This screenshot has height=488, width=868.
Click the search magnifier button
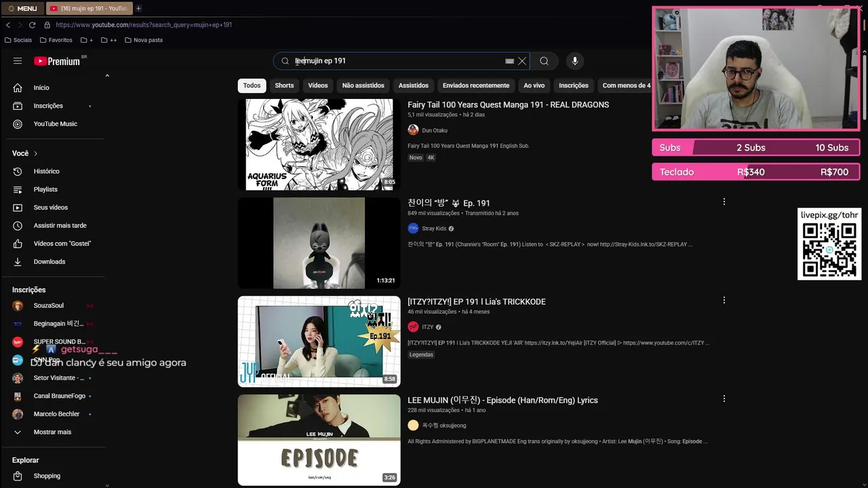pyautogui.click(x=544, y=61)
